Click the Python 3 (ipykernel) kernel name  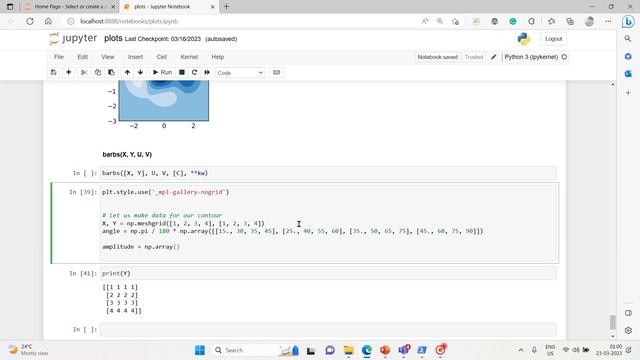tap(531, 57)
